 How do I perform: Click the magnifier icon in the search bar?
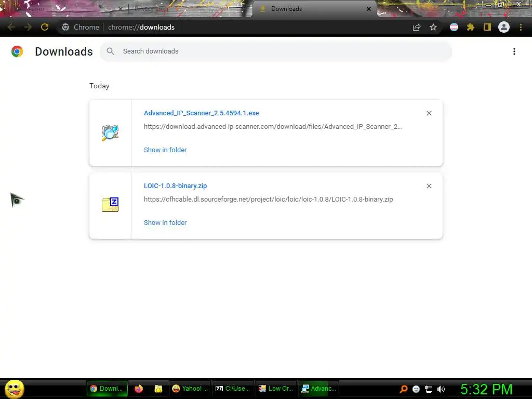[x=110, y=51]
